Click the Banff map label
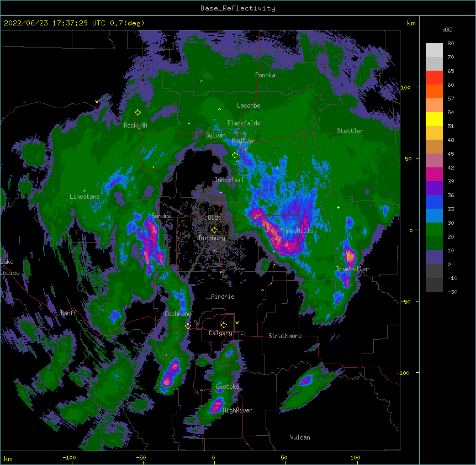Screen dimensions: 476x465 (68, 313)
